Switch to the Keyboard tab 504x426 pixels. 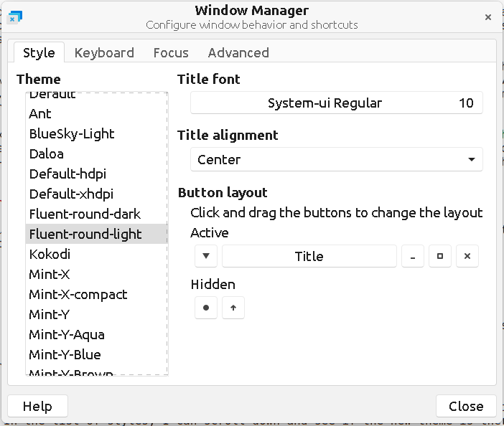[x=104, y=52]
